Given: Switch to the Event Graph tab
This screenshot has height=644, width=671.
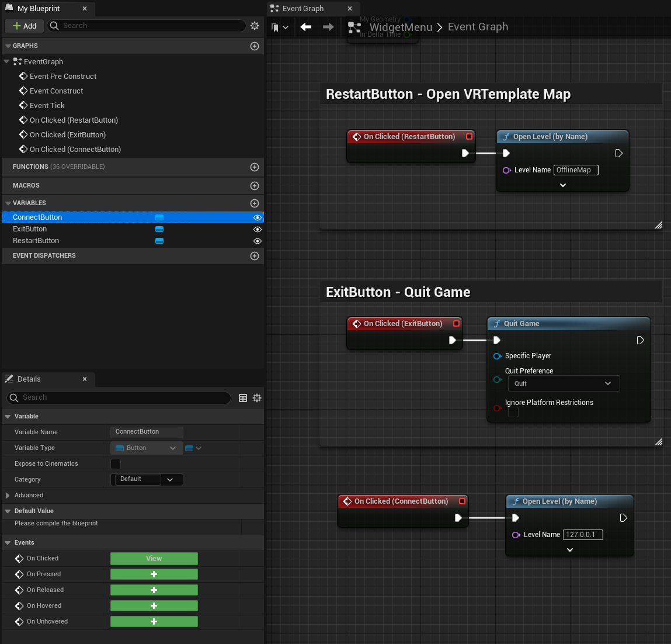Looking at the screenshot, I should 303,9.
